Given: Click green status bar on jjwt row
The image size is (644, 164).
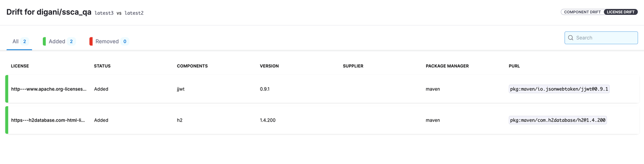Looking at the screenshot, I should tap(7, 89).
